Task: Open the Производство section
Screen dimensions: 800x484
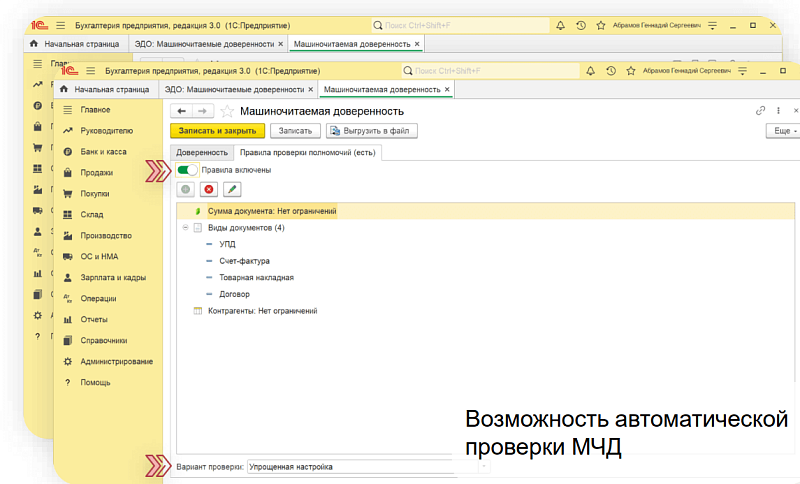Action: [x=106, y=235]
